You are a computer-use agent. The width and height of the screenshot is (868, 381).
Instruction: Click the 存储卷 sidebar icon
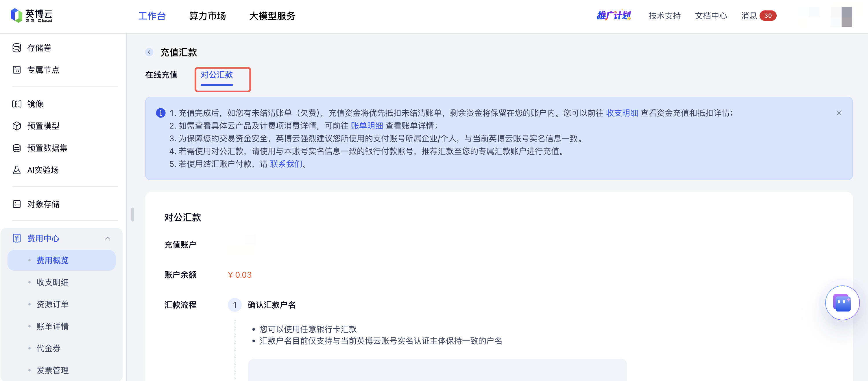point(17,48)
